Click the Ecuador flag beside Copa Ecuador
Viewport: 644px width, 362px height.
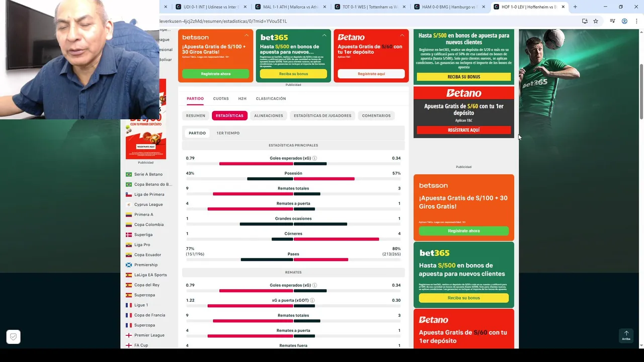pos(129,255)
